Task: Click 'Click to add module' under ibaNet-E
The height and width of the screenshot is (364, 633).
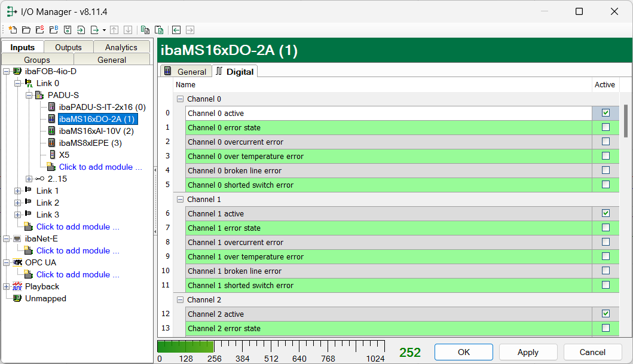Action: (x=78, y=250)
